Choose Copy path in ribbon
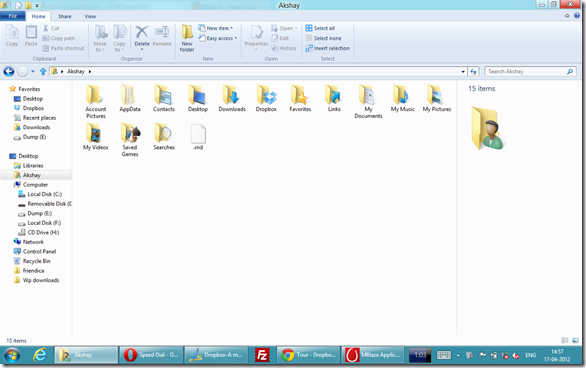The image size is (586, 368). (59, 38)
